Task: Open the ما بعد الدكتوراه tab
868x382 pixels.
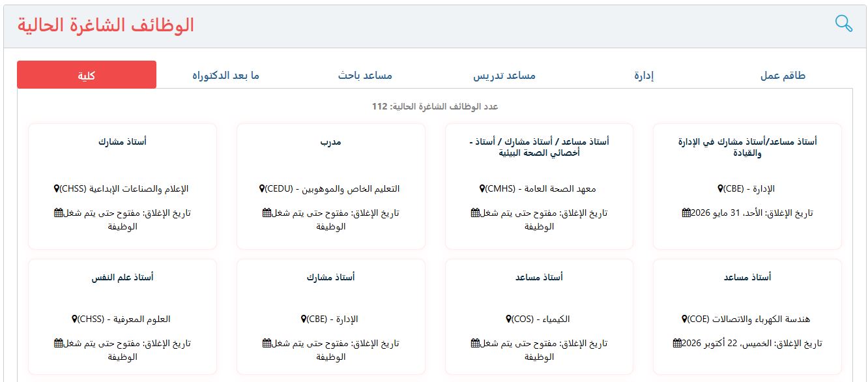Action: click(225, 76)
